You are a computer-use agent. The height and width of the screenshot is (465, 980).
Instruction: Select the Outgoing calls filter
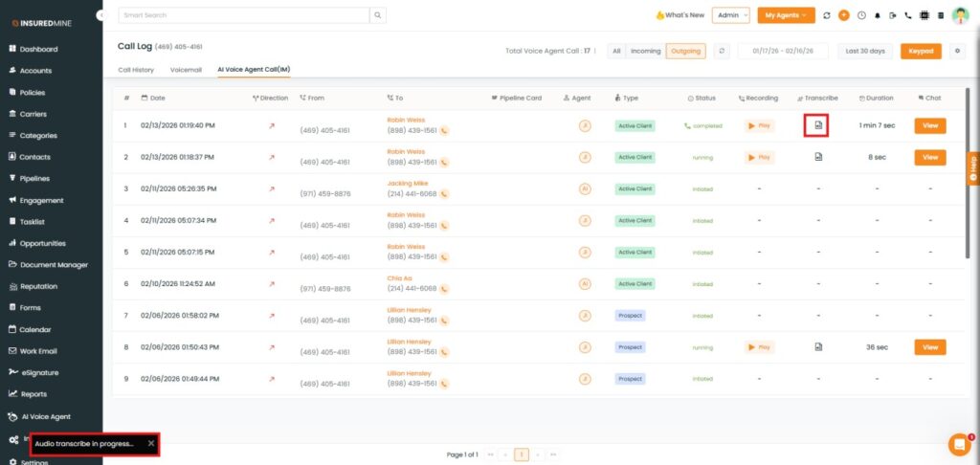tap(685, 51)
